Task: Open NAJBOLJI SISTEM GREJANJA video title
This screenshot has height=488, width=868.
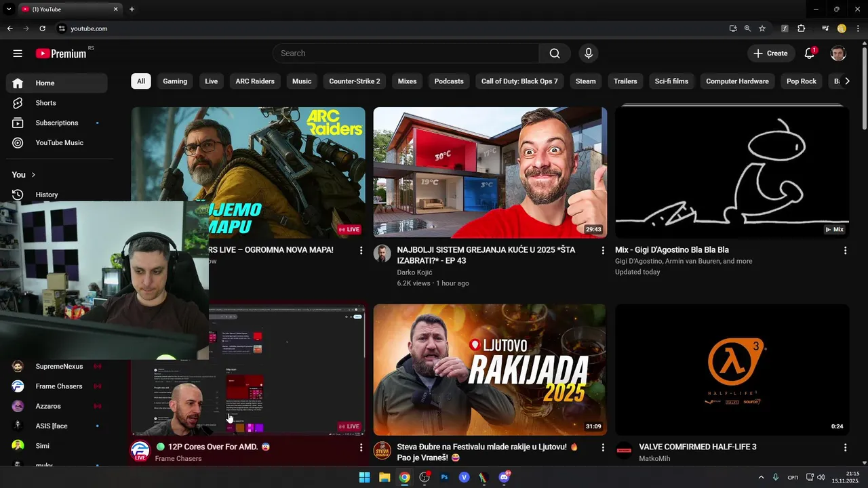Action: (486, 256)
